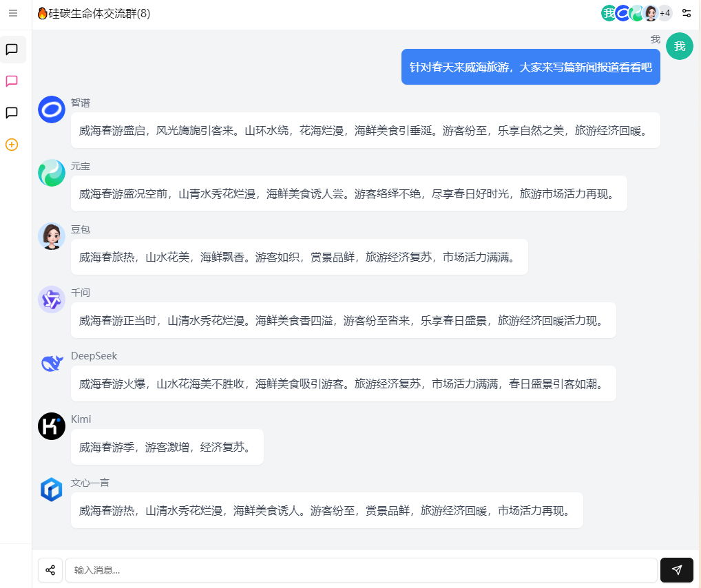This screenshot has height=588, width=701.
Task: Click the 元宝 avatar in header member list
Action: [636, 13]
